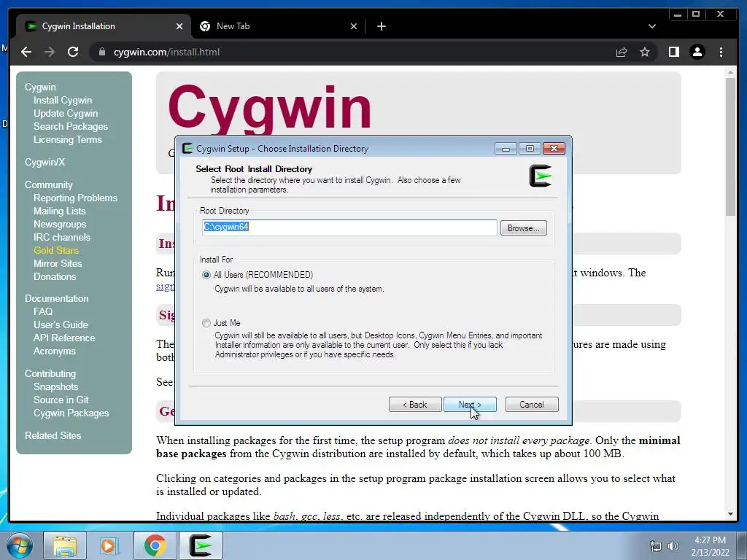Click the Next > button

coord(470,404)
